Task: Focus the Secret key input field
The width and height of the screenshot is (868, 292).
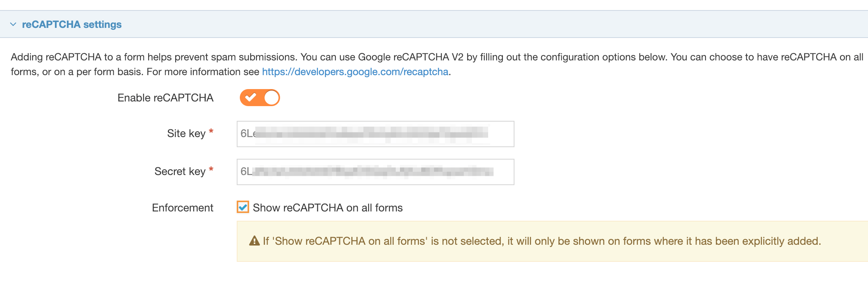Action: click(x=375, y=172)
